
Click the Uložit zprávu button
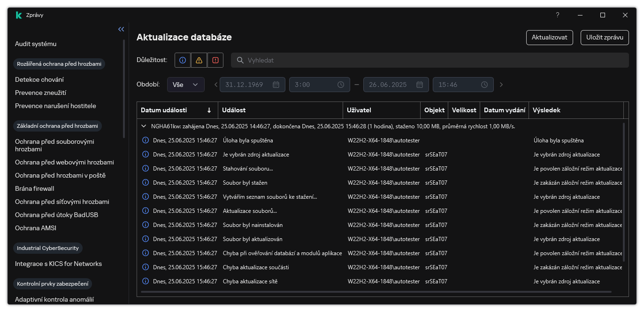(x=605, y=38)
